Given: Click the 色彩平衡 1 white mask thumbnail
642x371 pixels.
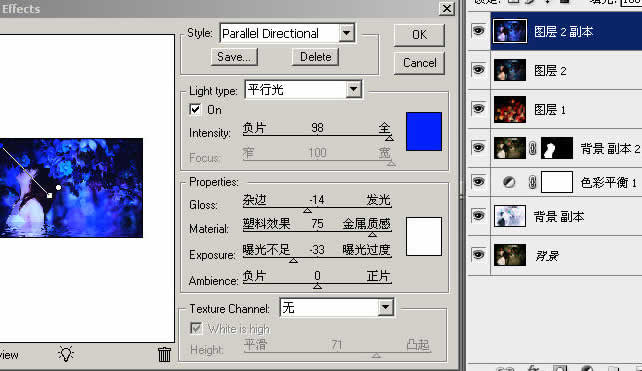Looking at the screenshot, I should click(557, 182).
